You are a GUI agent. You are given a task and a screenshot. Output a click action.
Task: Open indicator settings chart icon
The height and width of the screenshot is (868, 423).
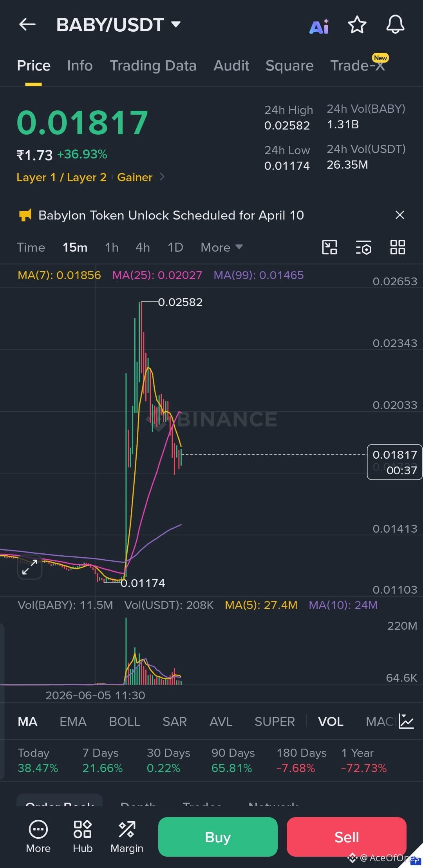click(x=406, y=721)
